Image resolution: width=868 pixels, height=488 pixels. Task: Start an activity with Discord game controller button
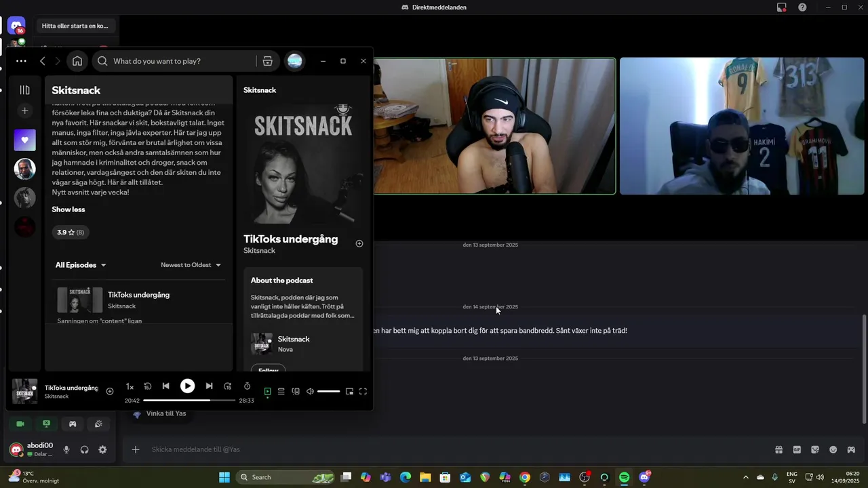click(73, 424)
